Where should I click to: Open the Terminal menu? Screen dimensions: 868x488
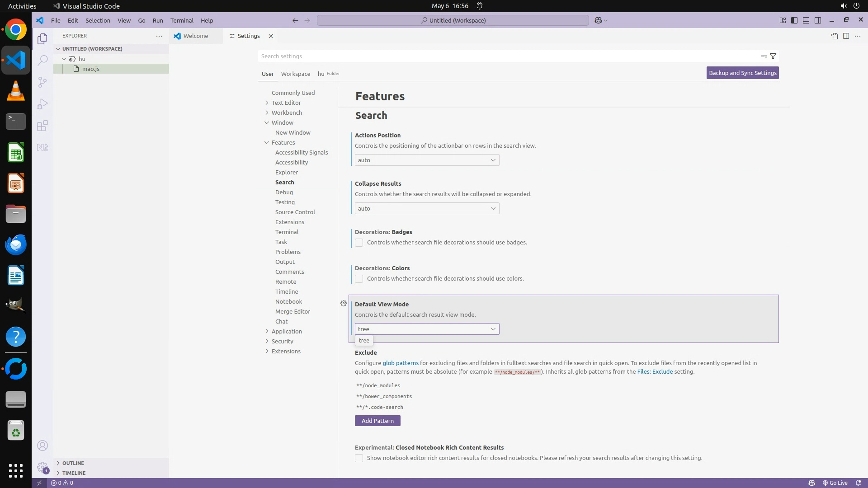pyautogui.click(x=182, y=20)
